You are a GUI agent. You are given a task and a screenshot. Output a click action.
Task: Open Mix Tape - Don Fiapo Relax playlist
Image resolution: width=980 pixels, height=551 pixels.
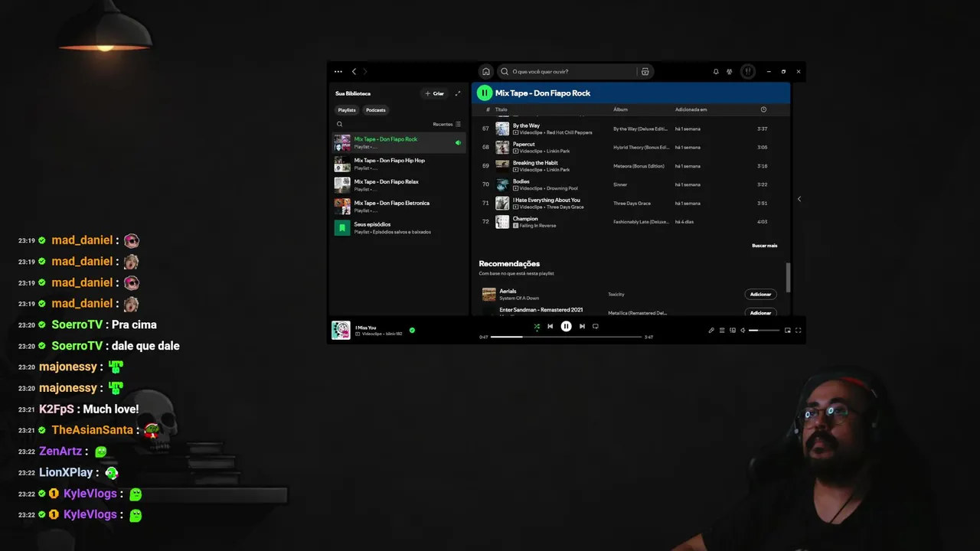point(399,185)
